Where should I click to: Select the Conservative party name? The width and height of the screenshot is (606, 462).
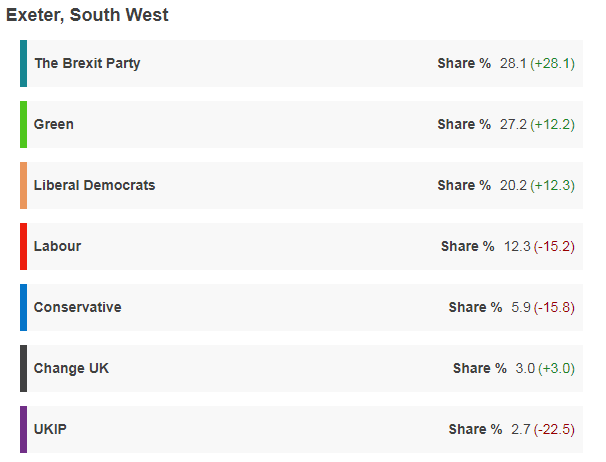tap(77, 307)
